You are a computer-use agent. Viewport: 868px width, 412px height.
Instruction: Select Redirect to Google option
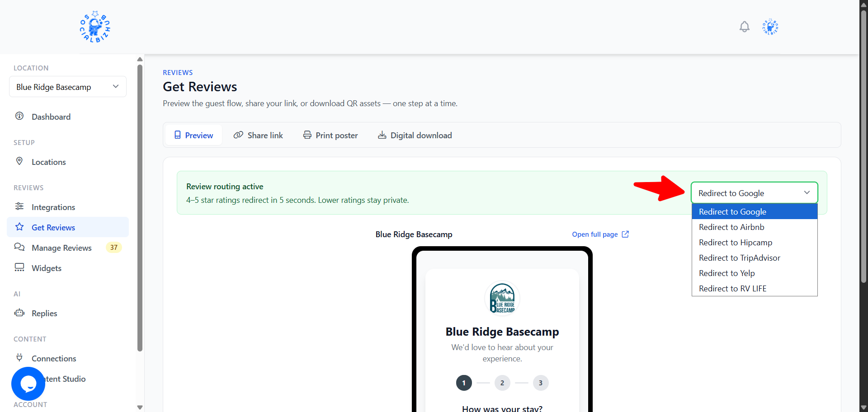755,211
